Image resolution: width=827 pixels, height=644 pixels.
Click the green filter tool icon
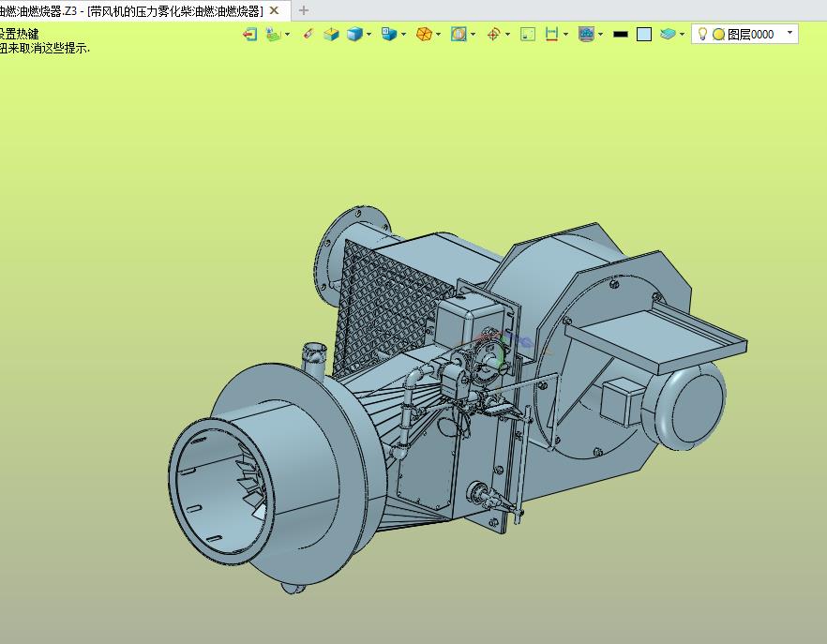pyautogui.click(x=273, y=35)
